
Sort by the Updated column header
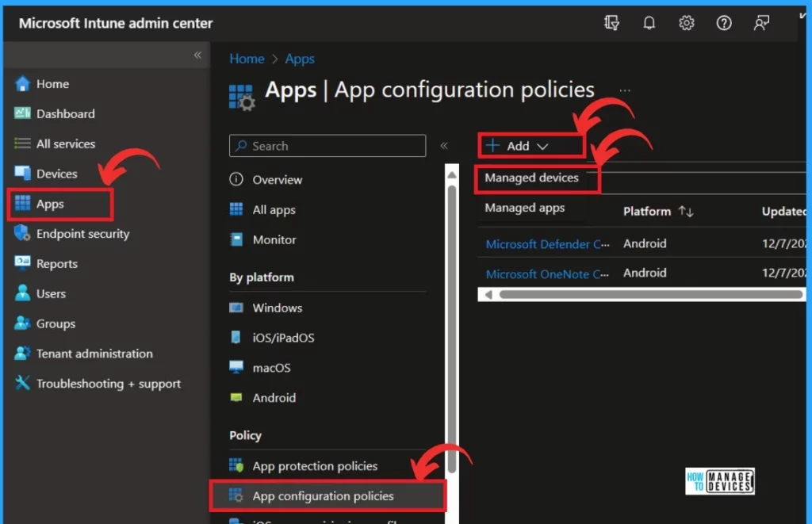(x=784, y=211)
